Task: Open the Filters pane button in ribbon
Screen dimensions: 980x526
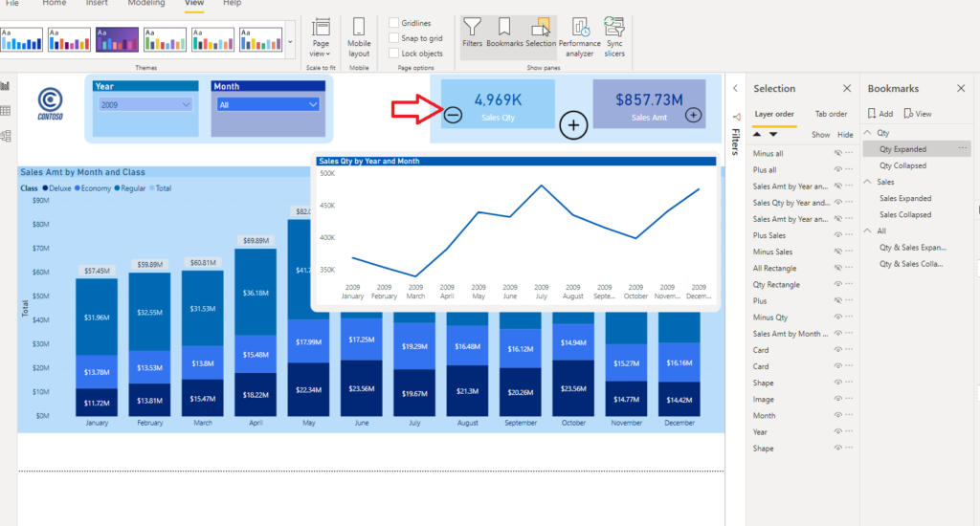Action: point(472,33)
